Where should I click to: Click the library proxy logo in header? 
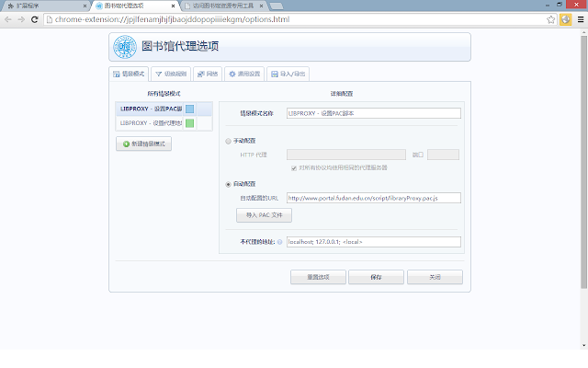(x=125, y=47)
